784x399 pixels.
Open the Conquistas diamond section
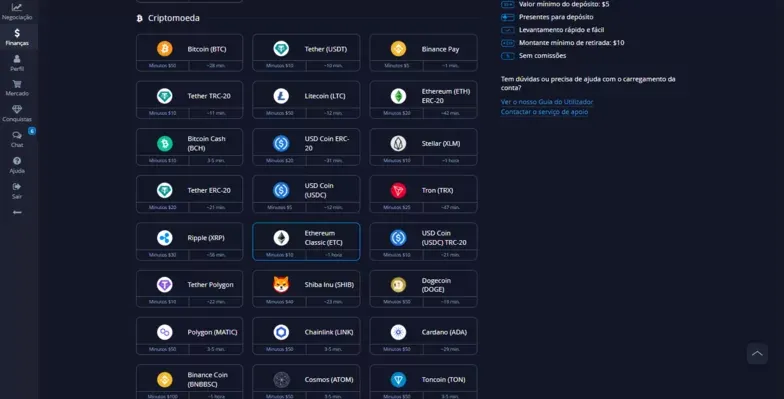click(x=17, y=114)
